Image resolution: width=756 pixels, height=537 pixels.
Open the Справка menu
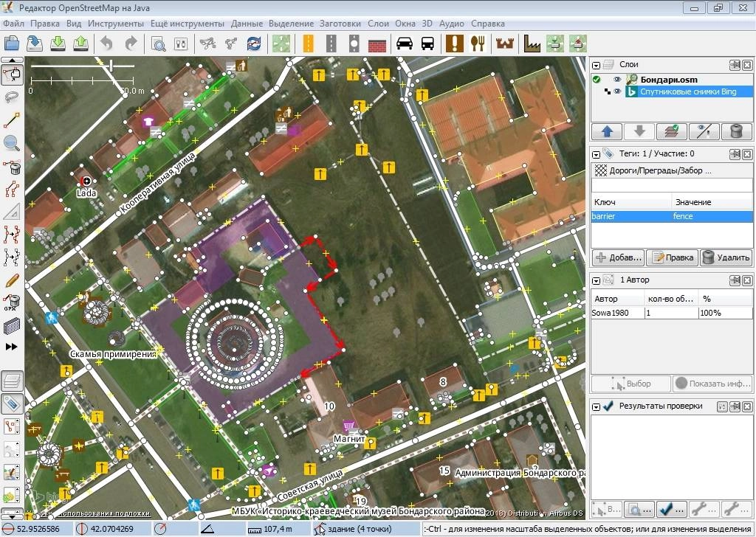488,24
